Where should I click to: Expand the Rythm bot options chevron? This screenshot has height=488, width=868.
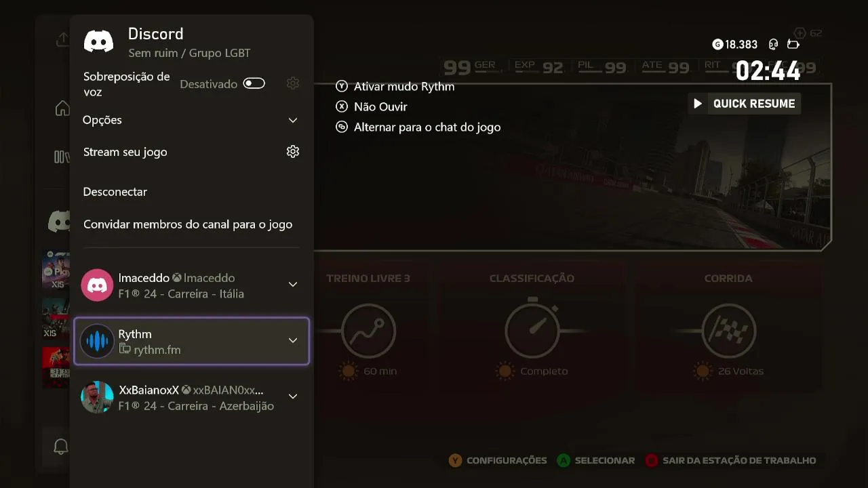tap(293, 340)
